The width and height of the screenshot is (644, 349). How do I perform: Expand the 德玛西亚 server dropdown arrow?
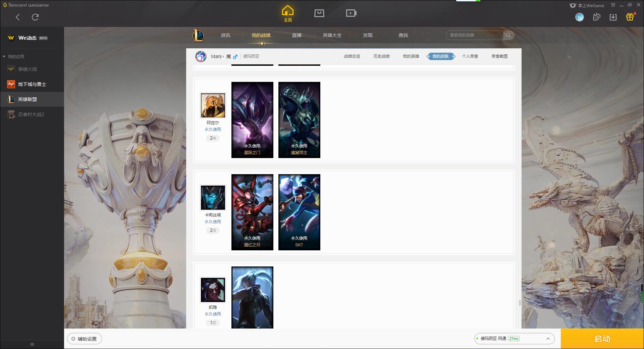pos(548,339)
